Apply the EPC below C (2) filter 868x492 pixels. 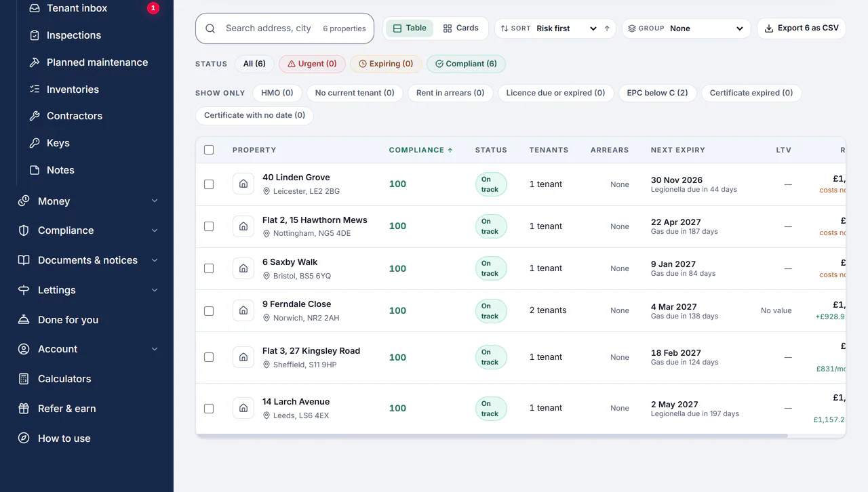click(x=657, y=93)
